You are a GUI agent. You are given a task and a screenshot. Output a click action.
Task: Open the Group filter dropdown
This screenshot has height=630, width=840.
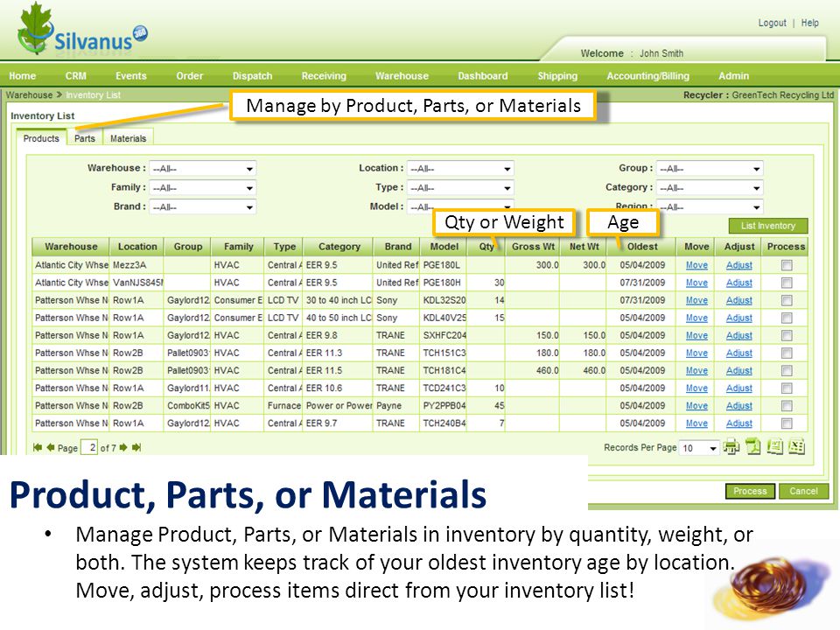pyautogui.click(x=710, y=169)
